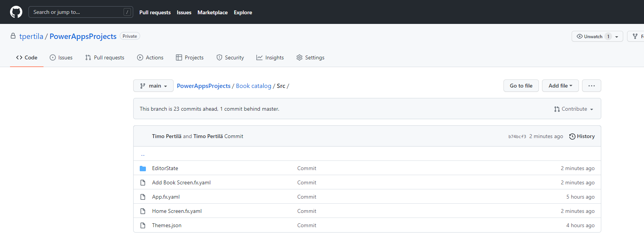
Task: Click the History clock icon
Action: (x=572, y=137)
